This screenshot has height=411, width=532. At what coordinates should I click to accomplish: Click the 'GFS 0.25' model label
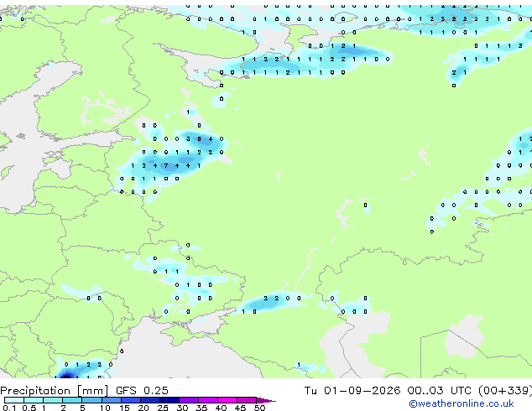pyautogui.click(x=142, y=391)
